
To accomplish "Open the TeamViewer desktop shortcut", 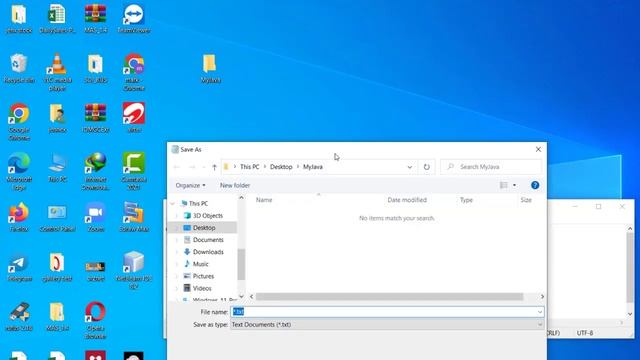I will [134, 18].
